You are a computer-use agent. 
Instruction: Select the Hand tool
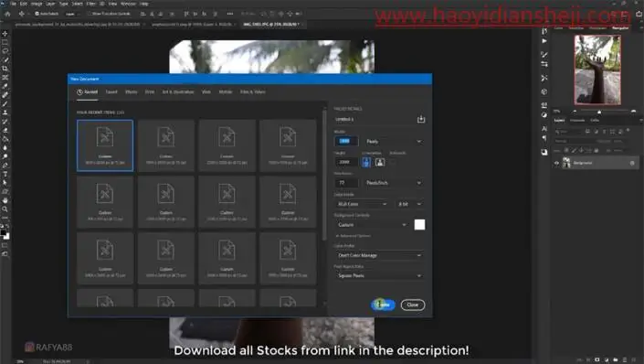(5, 200)
